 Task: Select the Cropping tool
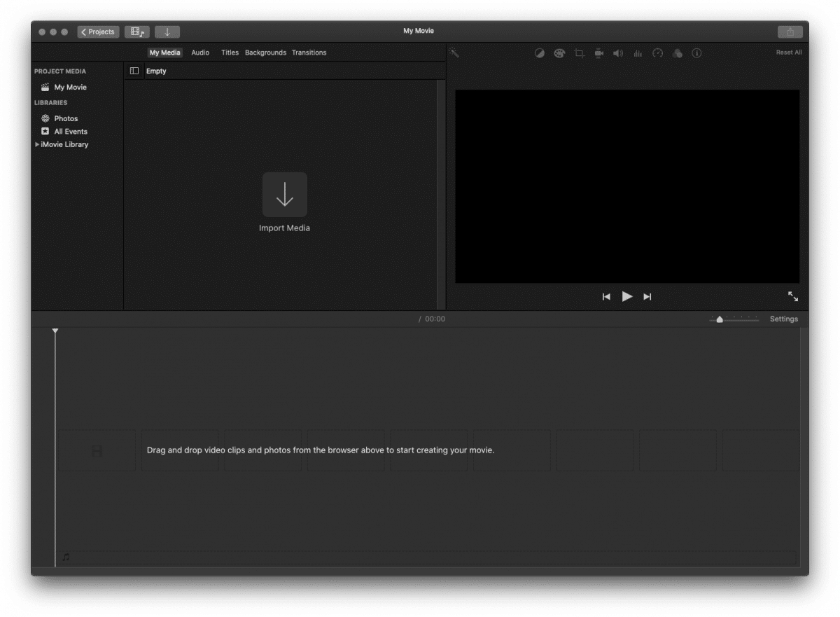(x=579, y=53)
